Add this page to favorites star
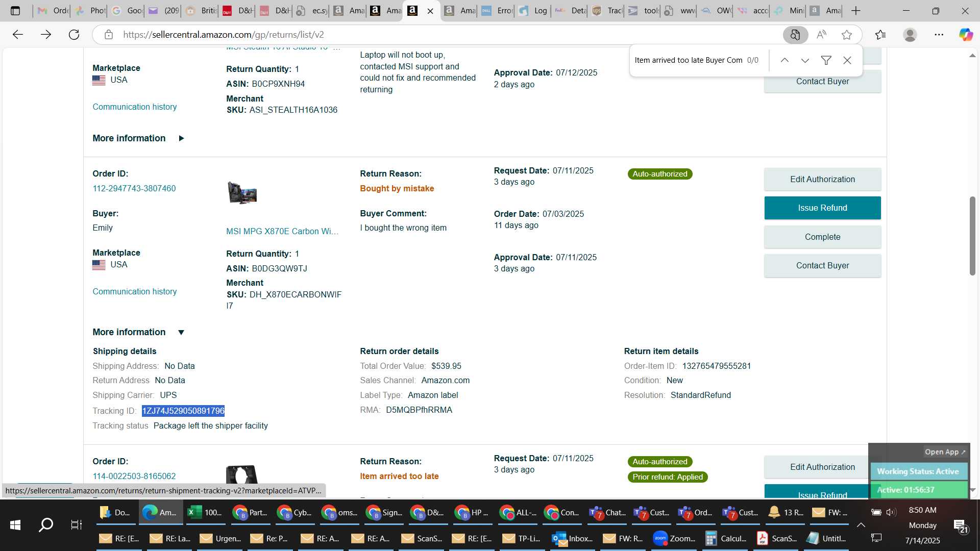Image resolution: width=980 pixels, height=551 pixels. (847, 35)
